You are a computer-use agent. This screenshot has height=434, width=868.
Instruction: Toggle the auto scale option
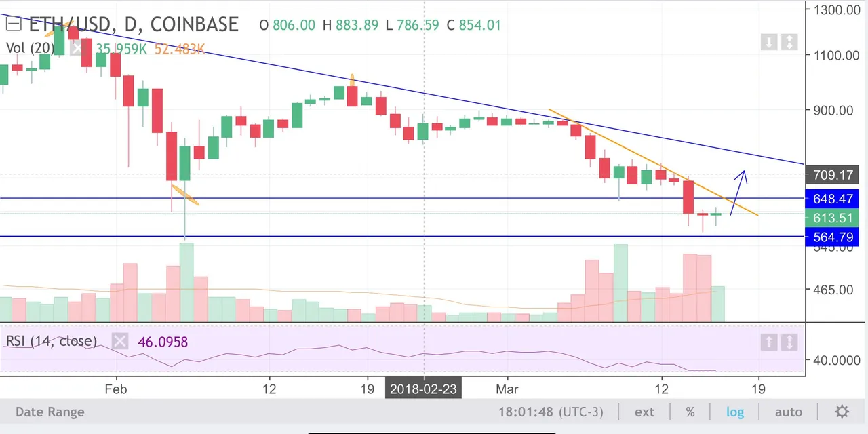(x=788, y=412)
